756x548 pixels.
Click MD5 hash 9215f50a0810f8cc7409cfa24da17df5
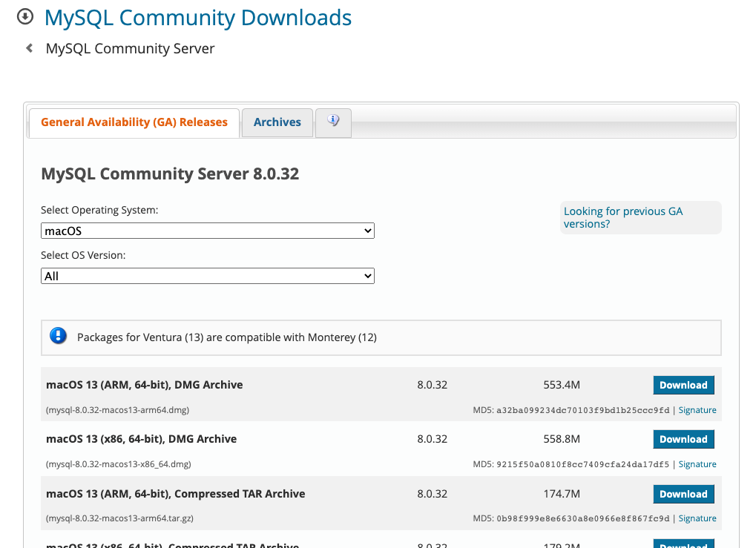583,464
